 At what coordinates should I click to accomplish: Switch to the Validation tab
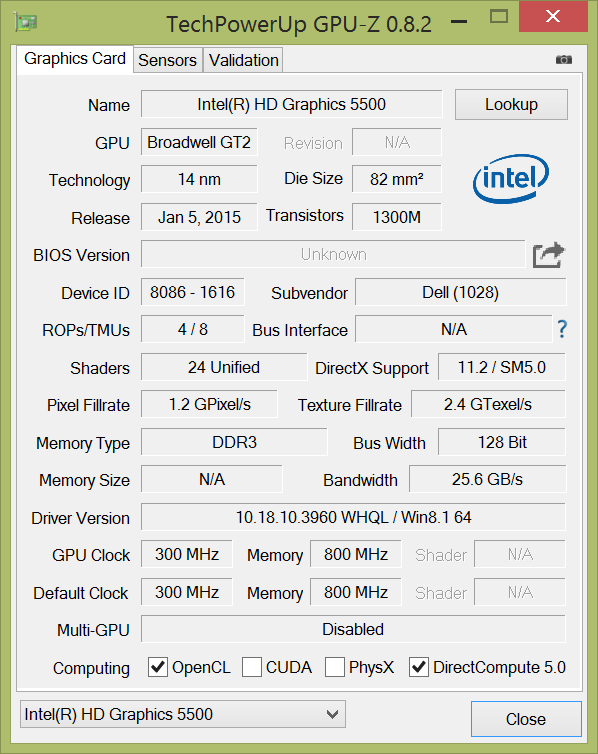243,60
